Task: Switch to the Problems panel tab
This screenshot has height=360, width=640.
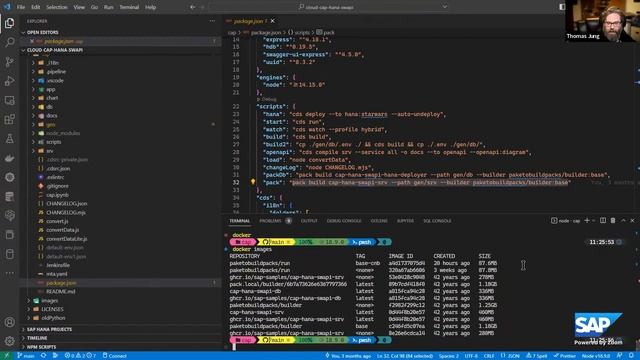Action: [x=270, y=221]
